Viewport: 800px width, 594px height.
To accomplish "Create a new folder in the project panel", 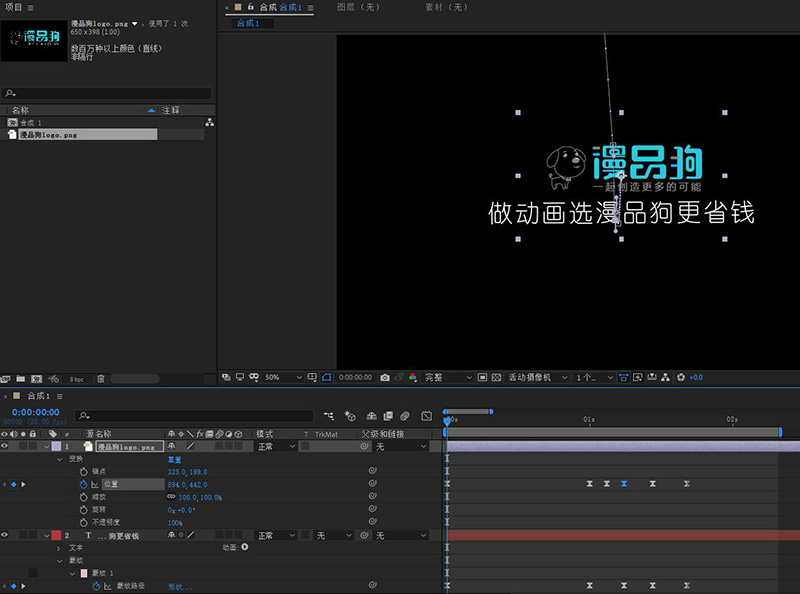I will pyautogui.click(x=21, y=379).
